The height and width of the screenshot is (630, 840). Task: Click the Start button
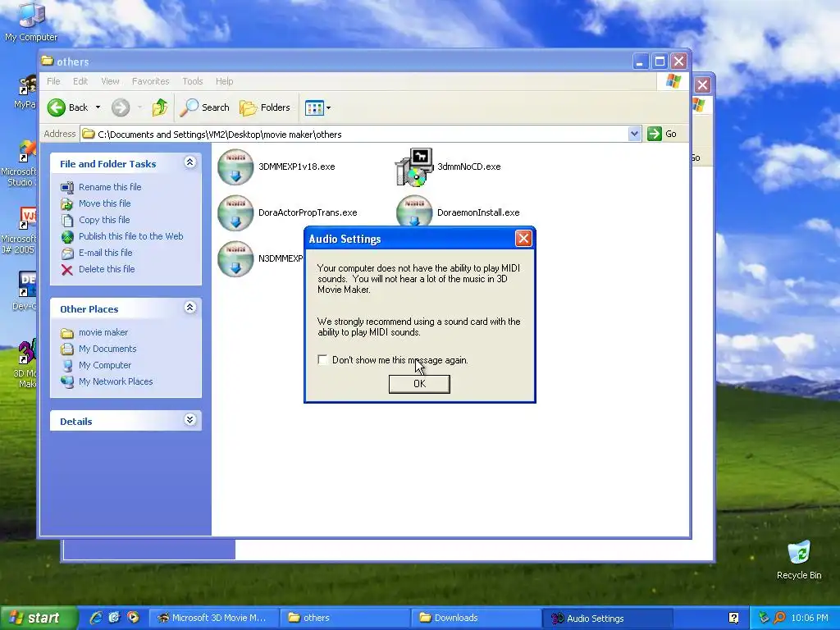pos(38,618)
